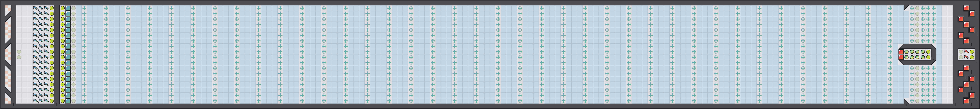Click the upper red square inside the dark capsule

point(901,52)
